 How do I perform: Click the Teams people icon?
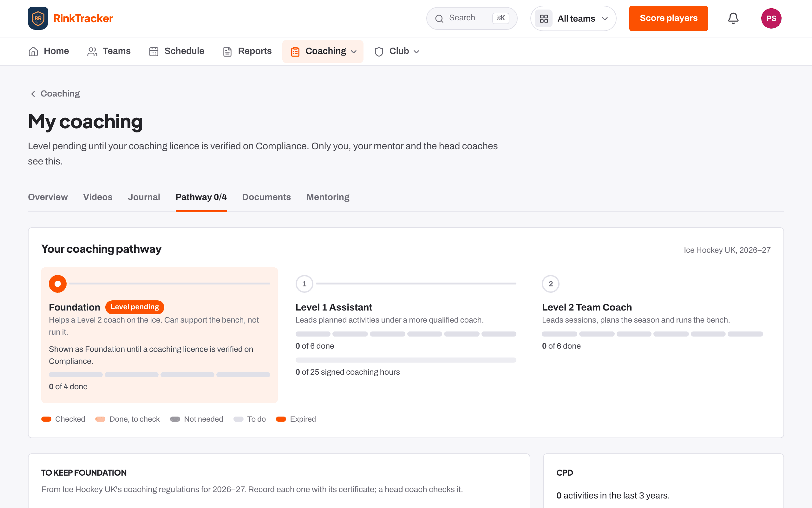(92, 51)
